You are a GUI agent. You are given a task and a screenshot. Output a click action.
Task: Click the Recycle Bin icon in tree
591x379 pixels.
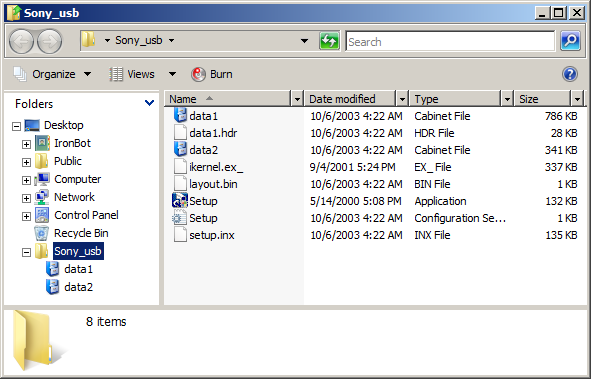point(41,233)
